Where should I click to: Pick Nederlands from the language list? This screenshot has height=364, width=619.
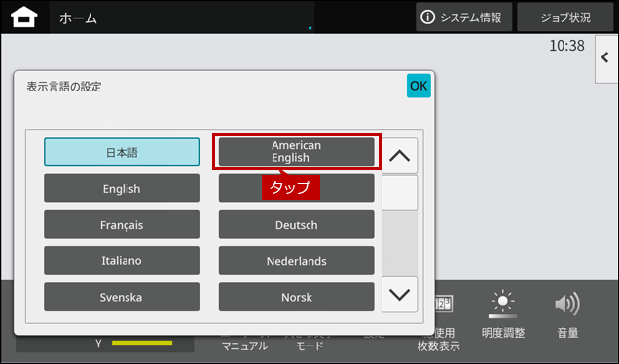(x=297, y=261)
